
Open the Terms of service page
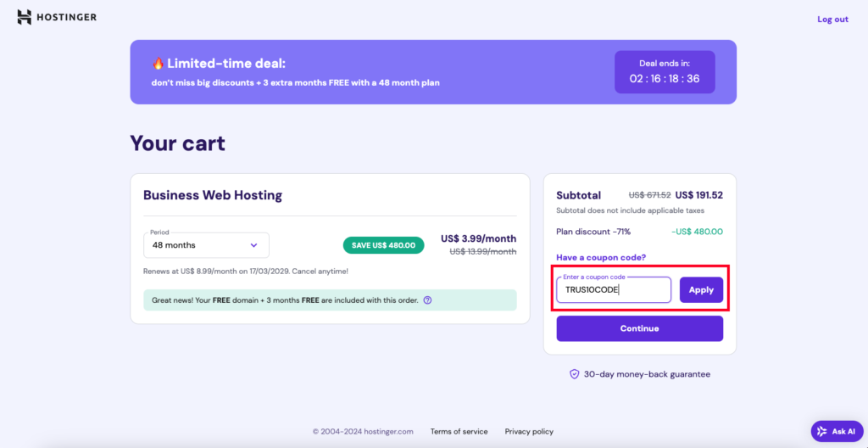coord(459,432)
